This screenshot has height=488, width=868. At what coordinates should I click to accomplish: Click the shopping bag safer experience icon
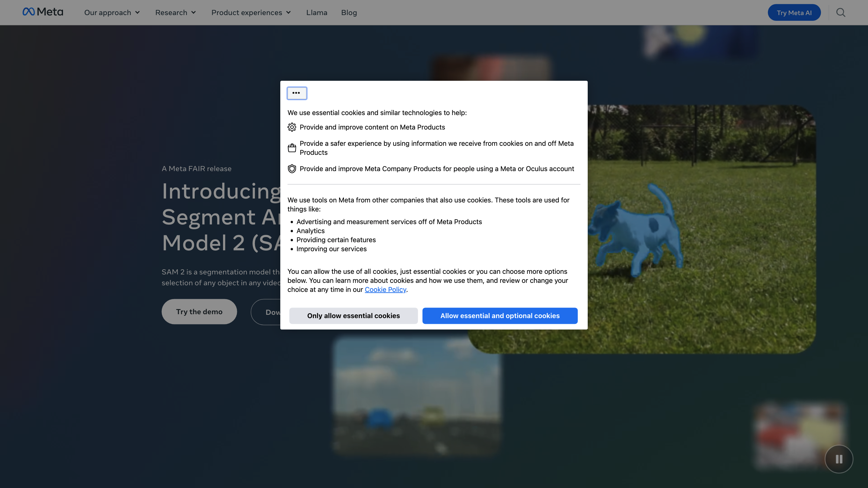(292, 148)
